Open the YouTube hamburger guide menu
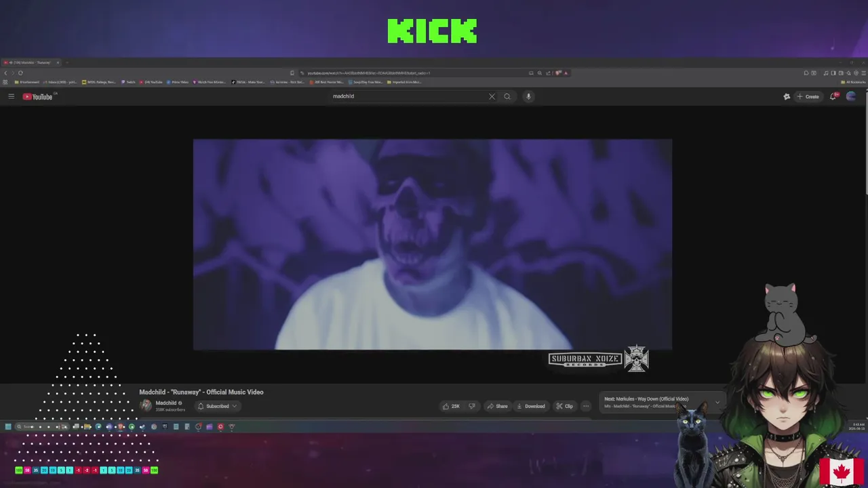The image size is (868, 488). click(x=11, y=96)
